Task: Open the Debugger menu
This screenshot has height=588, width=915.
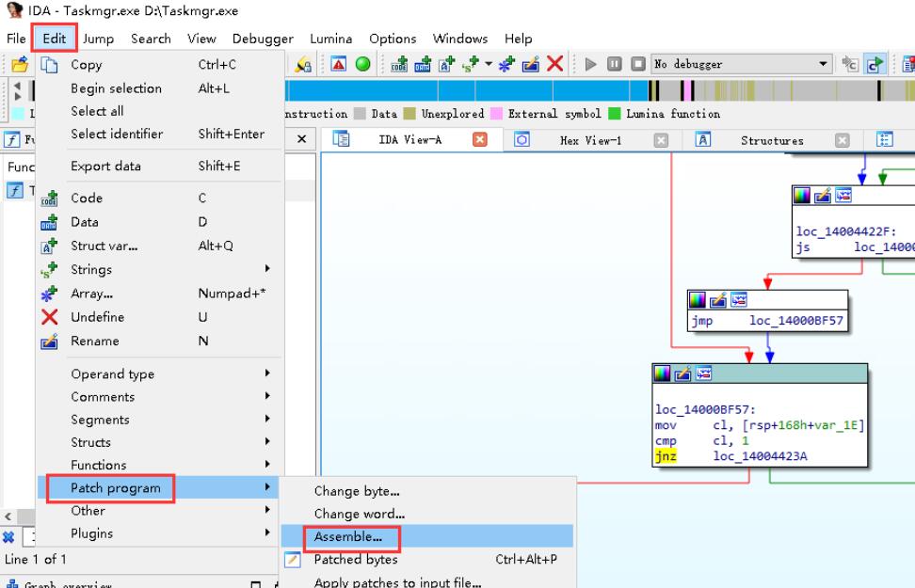Action: pos(263,39)
